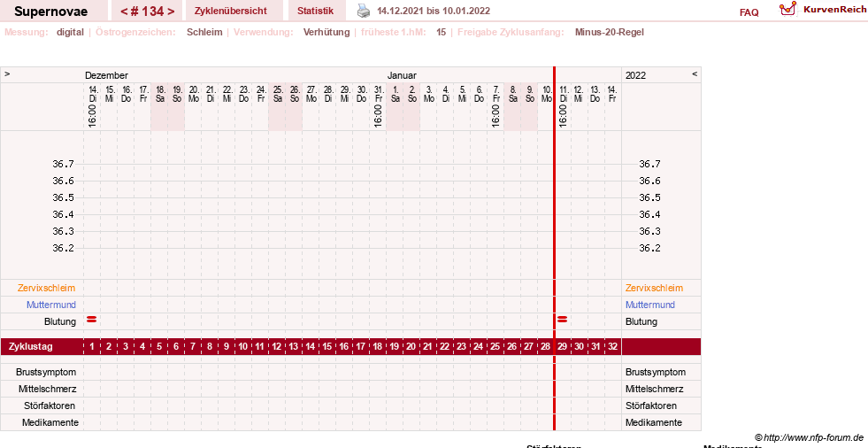The height and width of the screenshot is (448, 868).
Task: Select cycle day 28 in Zyklustag row
Action: tap(545, 347)
